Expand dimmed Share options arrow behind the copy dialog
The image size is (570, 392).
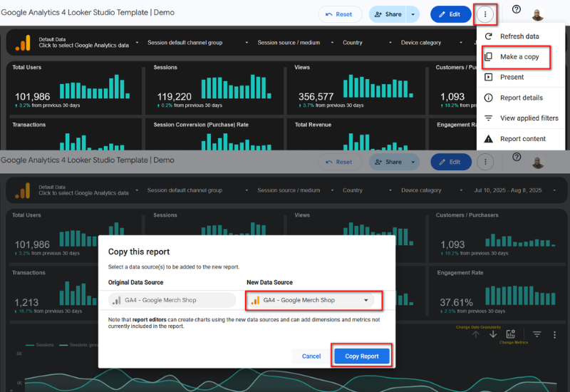pyautogui.click(x=413, y=163)
